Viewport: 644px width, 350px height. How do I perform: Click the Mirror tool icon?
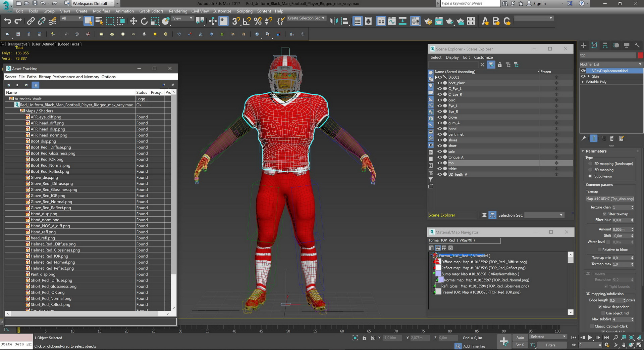point(334,21)
